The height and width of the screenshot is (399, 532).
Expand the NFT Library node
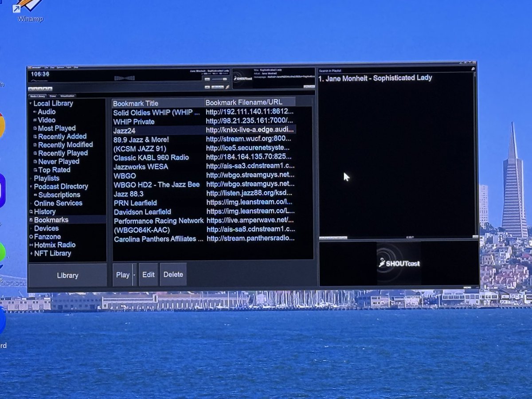[x=31, y=254]
